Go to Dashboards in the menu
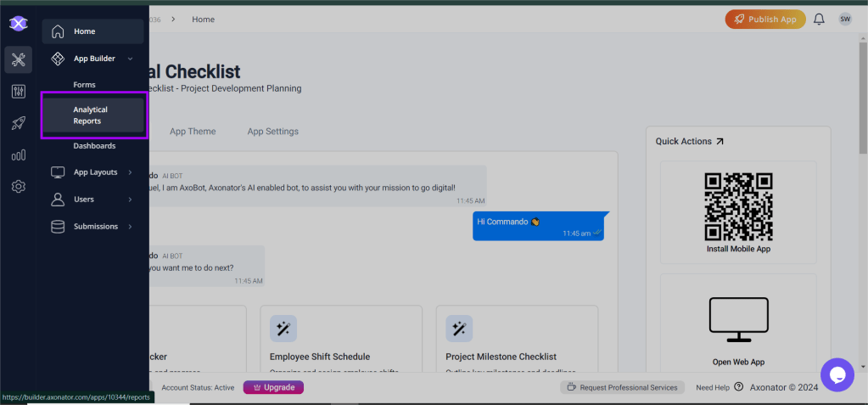 click(94, 146)
